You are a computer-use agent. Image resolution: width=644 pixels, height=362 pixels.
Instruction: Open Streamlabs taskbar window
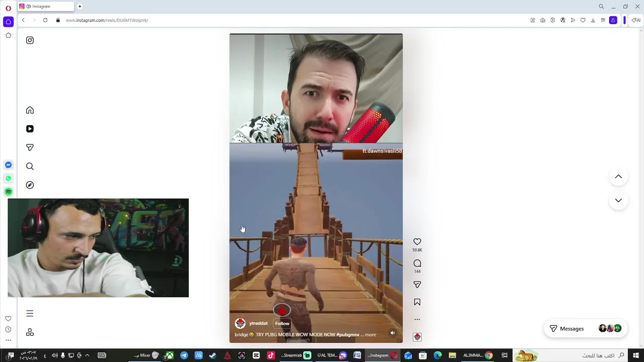coord(297,355)
